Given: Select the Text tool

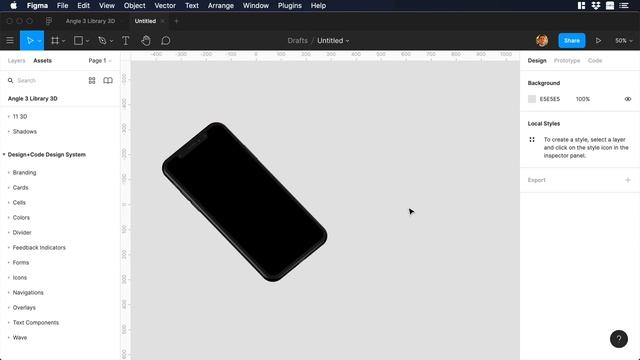Looking at the screenshot, I should point(126,40).
